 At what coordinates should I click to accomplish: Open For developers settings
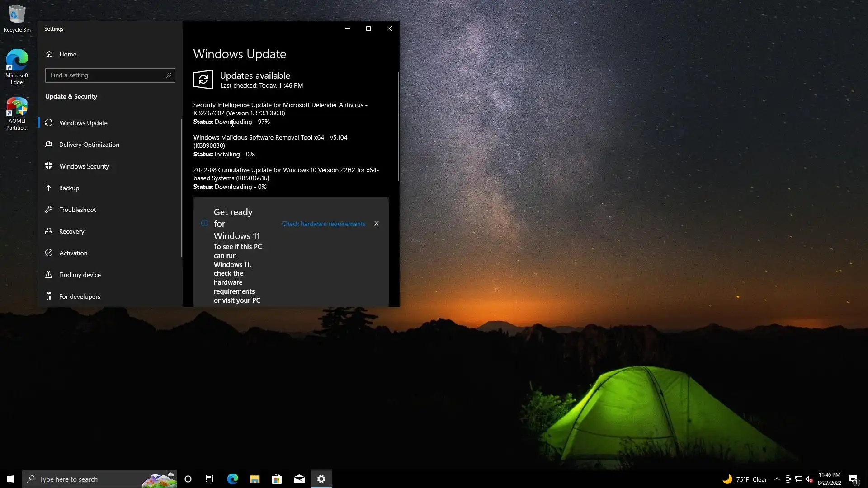coord(80,296)
